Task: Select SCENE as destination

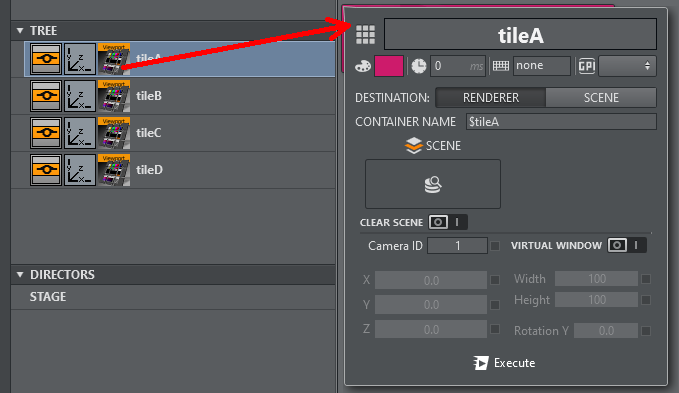Action: click(601, 98)
